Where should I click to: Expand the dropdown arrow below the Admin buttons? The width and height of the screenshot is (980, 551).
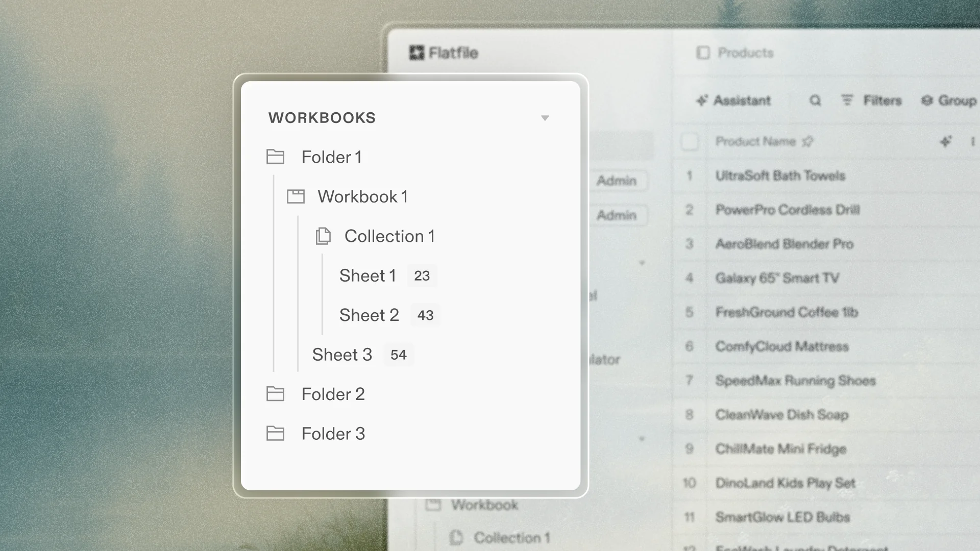pyautogui.click(x=642, y=263)
